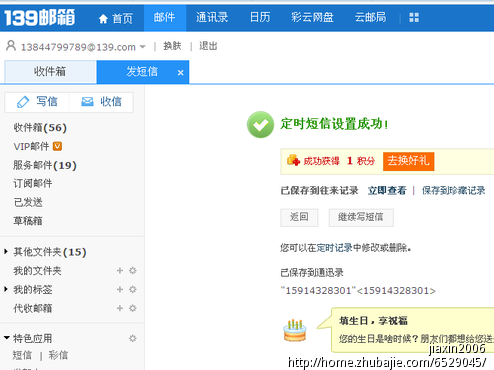Viewport: 494px width, 370px height.
Task: Go to 首页 in top navigation
Action: tap(116, 18)
